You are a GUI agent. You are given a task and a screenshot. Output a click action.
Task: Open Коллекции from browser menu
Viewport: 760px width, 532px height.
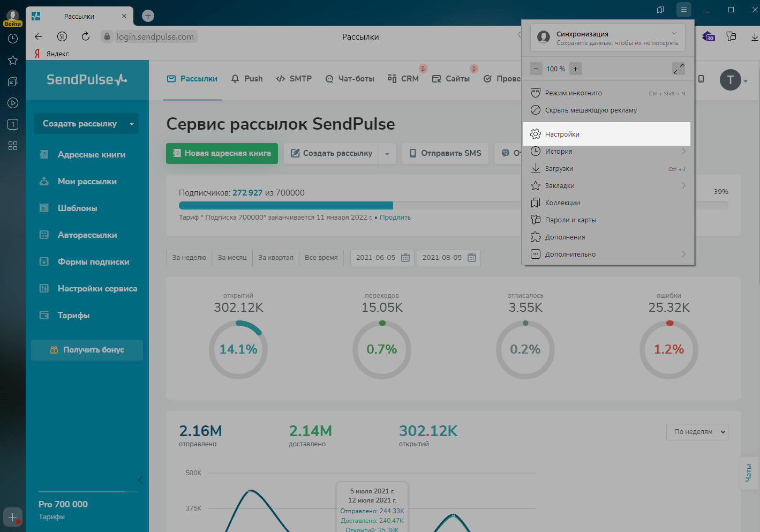pos(608,203)
